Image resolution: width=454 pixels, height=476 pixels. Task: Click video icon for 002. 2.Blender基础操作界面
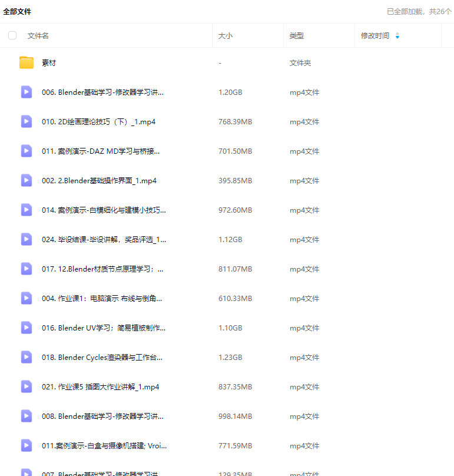click(x=26, y=180)
